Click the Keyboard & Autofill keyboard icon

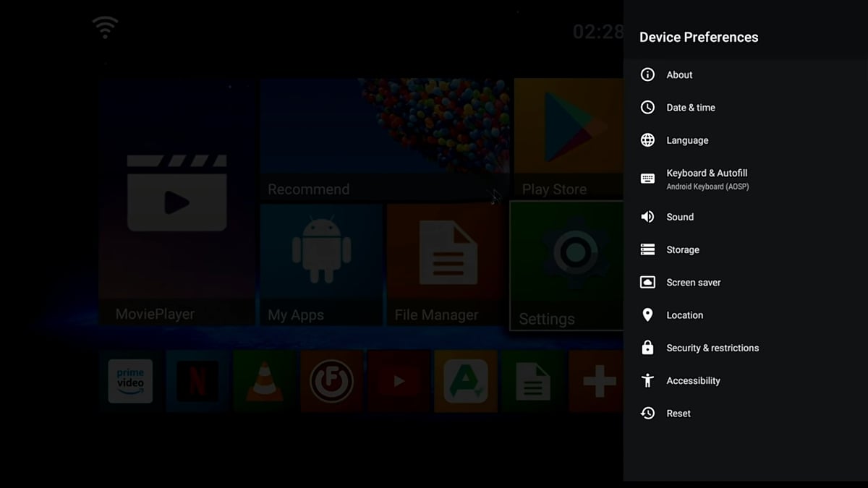648,179
